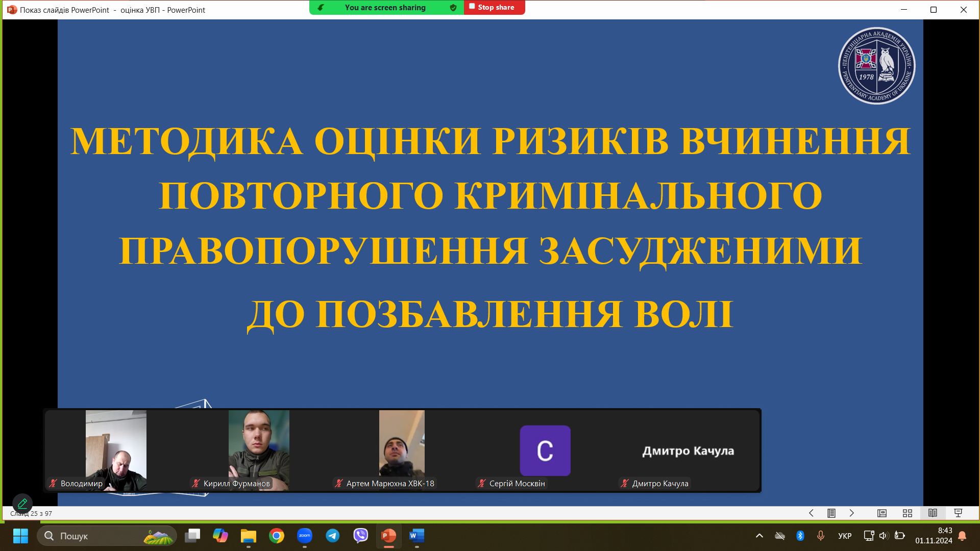The height and width of the screenshot is (551, 980).
Task: Click Сергій Москвін's purple avatar tile
Action: pyautogui.click(x=545, y=450)
